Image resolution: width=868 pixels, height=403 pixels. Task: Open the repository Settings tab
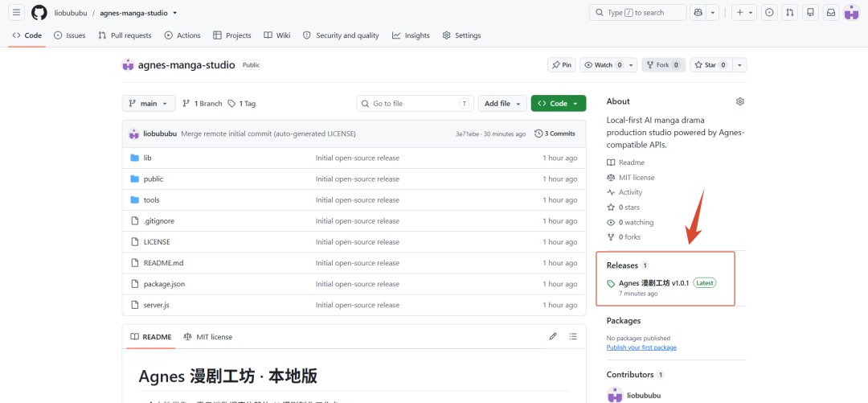click(x=461, y=35)
